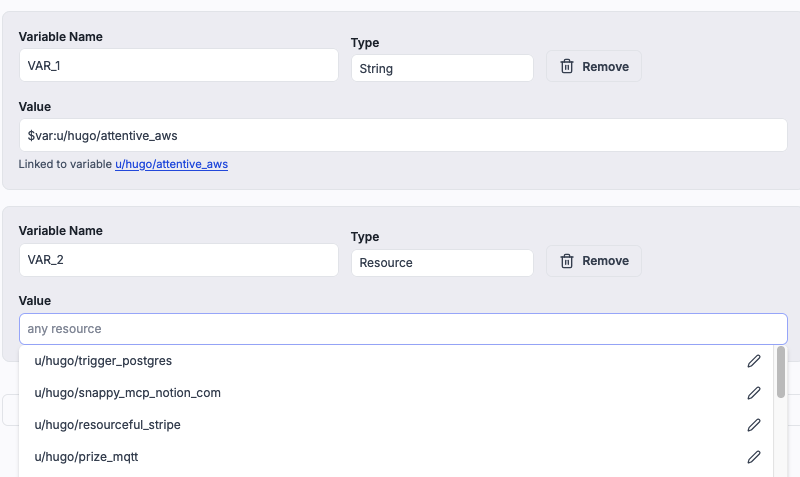Open the Type dropdown showing String
The image size is (800, 477).
click(442, 69)
